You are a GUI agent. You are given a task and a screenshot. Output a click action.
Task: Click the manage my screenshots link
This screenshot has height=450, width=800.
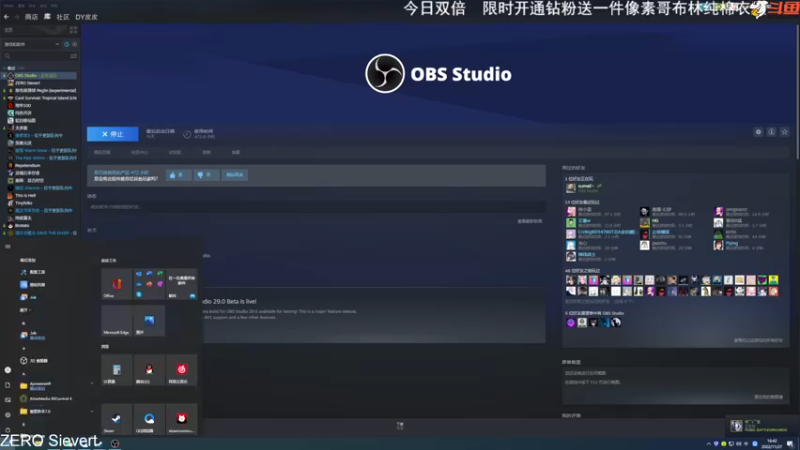[x=768, y=397]
